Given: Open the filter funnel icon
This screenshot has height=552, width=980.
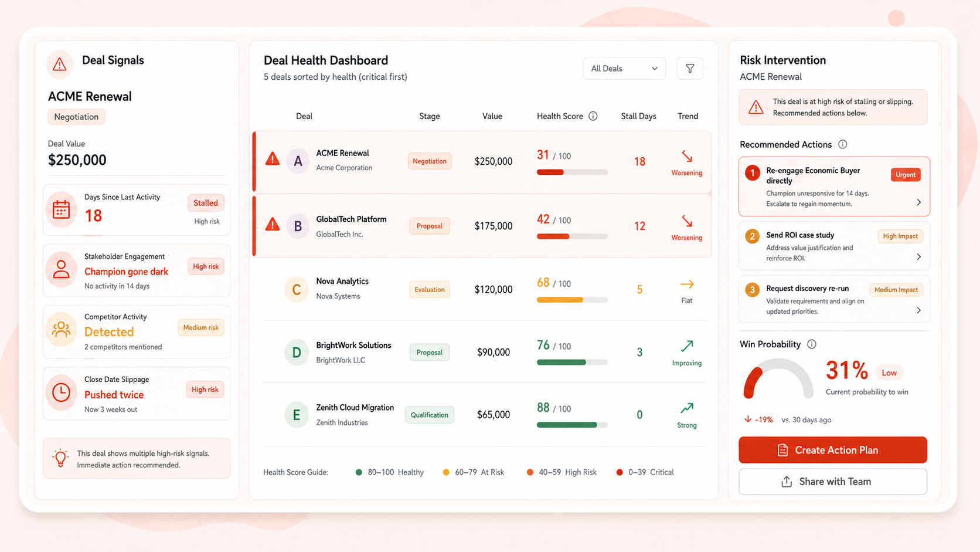Looking at the screenshot, I should point(690,69).
